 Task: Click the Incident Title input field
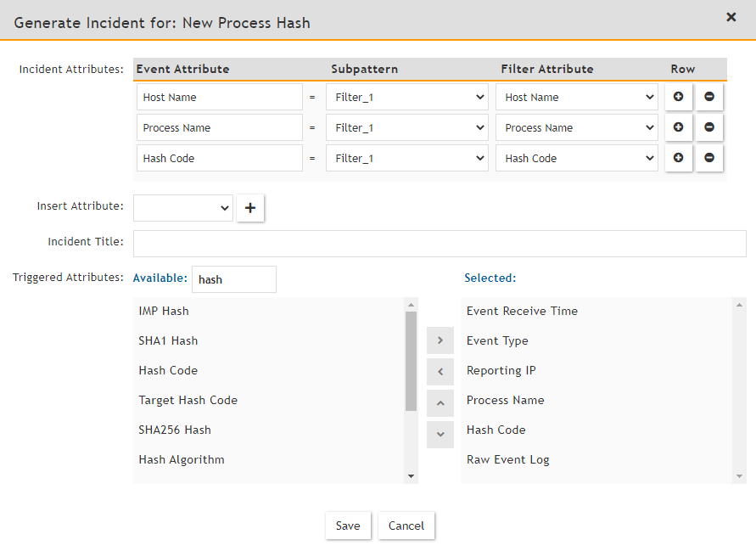[x=440, y=243]
